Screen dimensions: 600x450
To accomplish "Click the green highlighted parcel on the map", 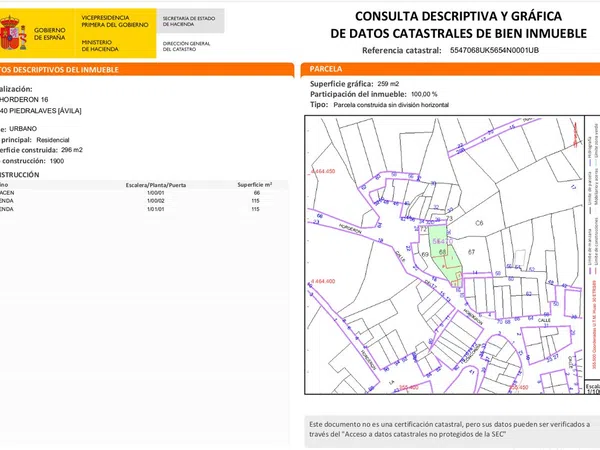I will coord(443,256).
